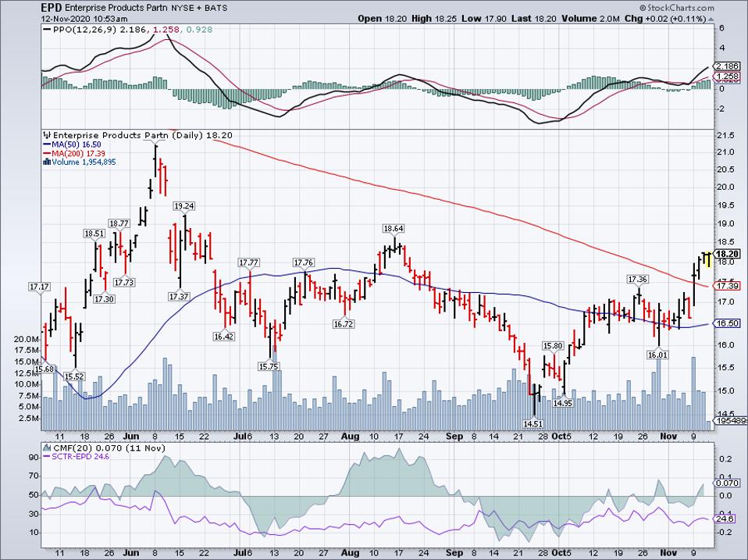Open the StockCharts.com watermark link
Screen dimensions: 748x560
click(x=676, y=8)
